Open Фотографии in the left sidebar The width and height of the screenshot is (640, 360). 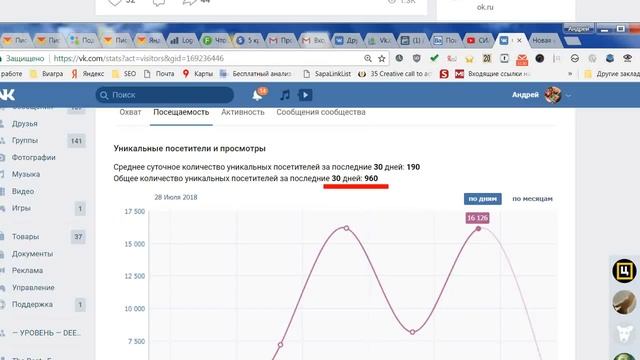(33, 158)
